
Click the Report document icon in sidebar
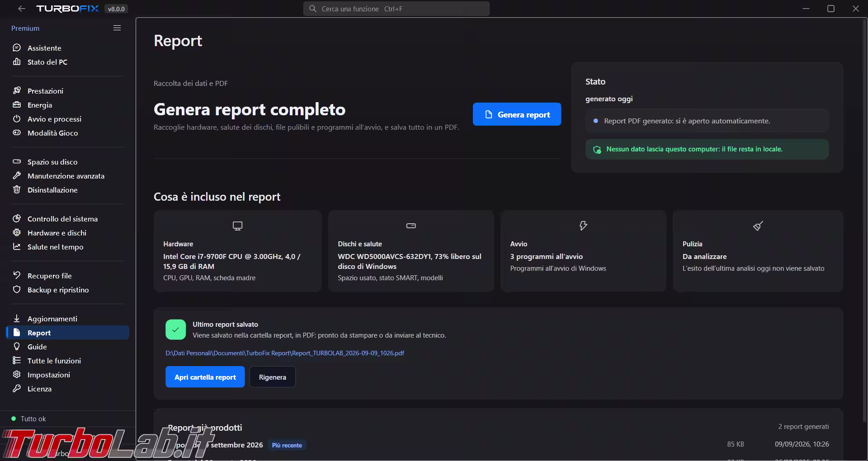[17, 333]
